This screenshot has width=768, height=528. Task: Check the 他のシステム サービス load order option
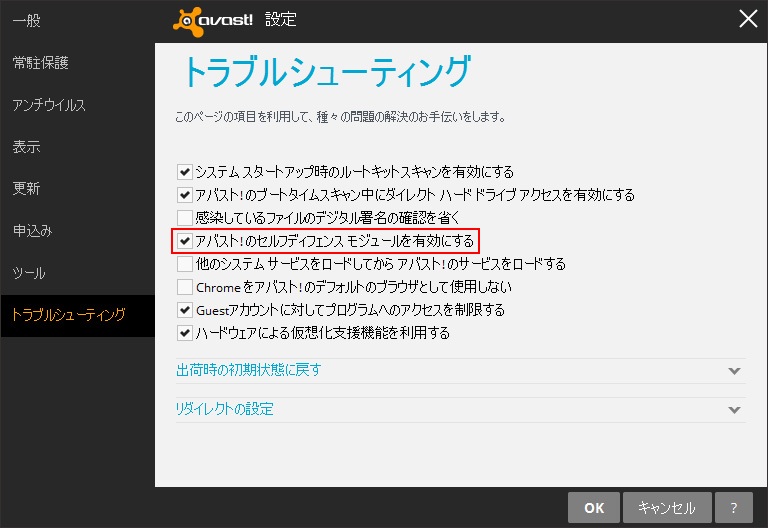tap(184, 264)
